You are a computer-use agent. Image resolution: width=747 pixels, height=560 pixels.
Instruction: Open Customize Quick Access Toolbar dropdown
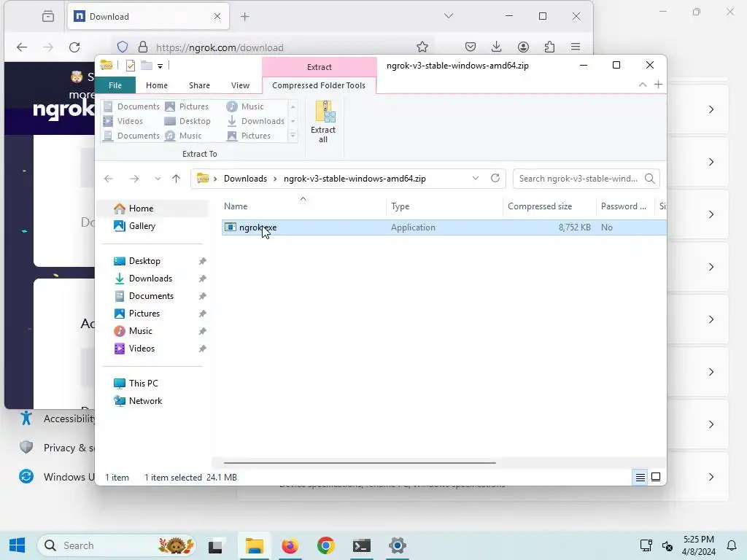click(160, 66)
